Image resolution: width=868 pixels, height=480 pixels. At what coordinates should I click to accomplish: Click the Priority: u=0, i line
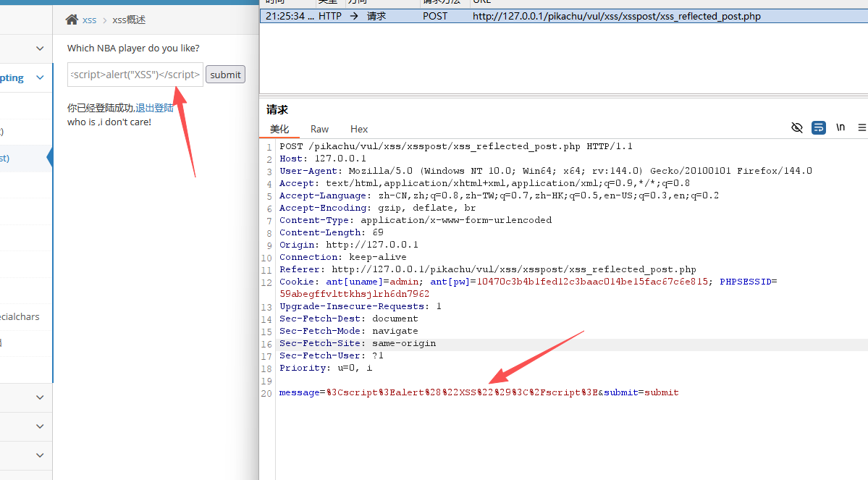click(326, 368)
